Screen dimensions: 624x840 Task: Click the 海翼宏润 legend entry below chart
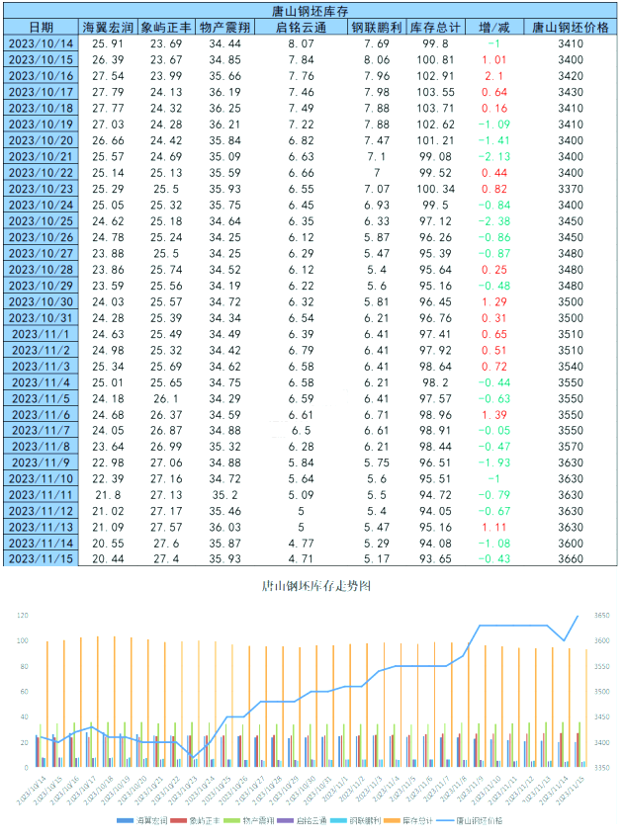pyautogui.click(x=142, y=820)
